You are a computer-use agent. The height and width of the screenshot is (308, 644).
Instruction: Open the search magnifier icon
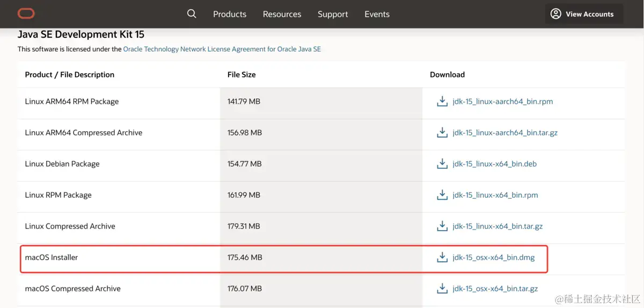point(192,14)
